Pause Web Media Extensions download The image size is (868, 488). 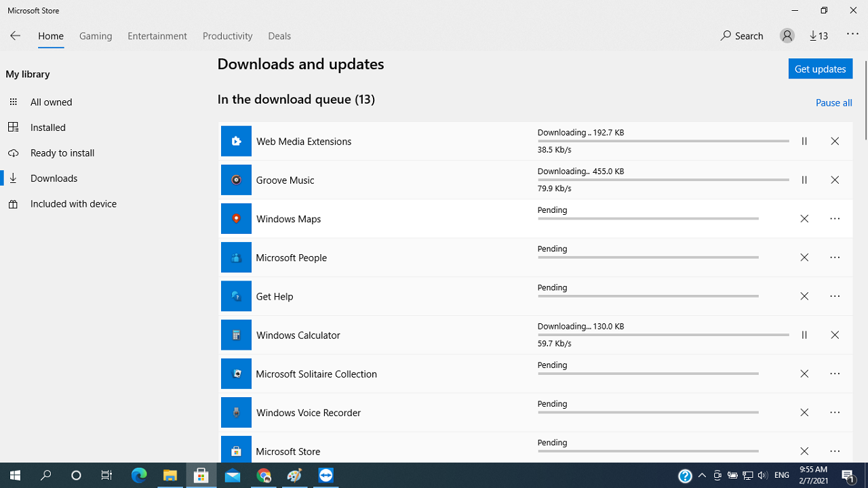pyautogui.click(x=804, y=141)
